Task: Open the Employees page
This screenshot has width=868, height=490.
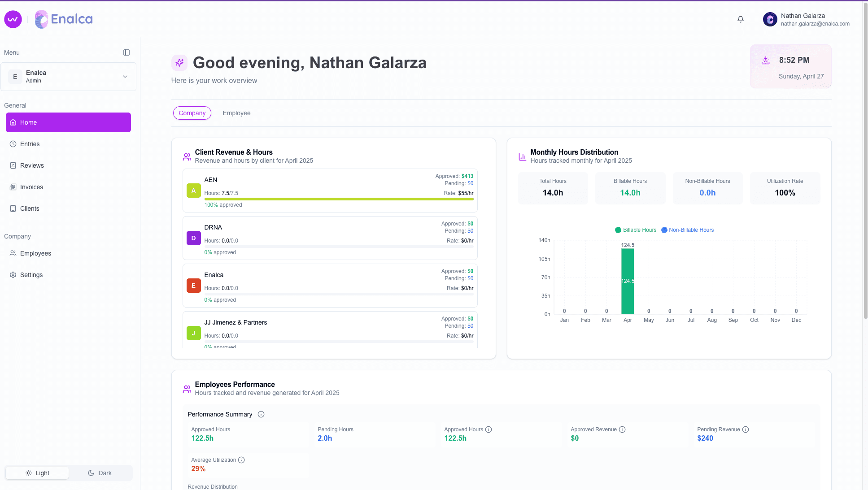Action: 35,253
